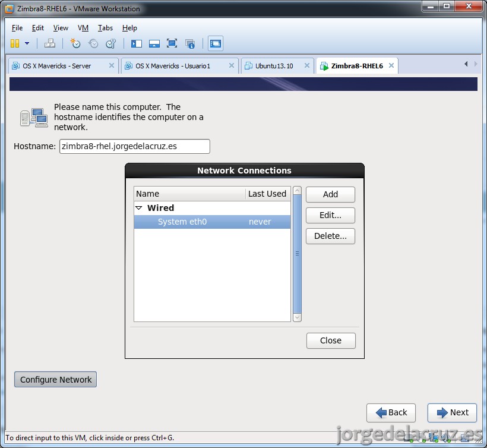This screenshot has height=448, width=487.
Task: Click the Configure Network button
Action: pyautogui.click(x=56, y=380)
